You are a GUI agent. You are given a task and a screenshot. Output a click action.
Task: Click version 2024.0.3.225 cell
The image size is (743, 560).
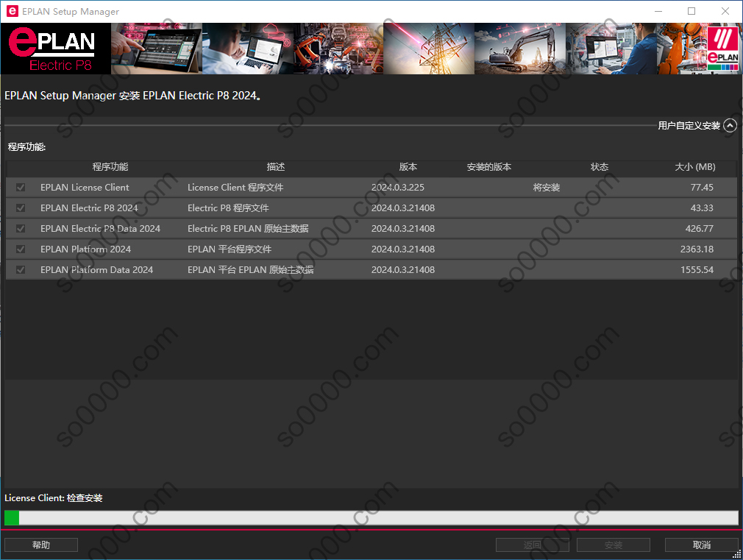pos(397,188)
